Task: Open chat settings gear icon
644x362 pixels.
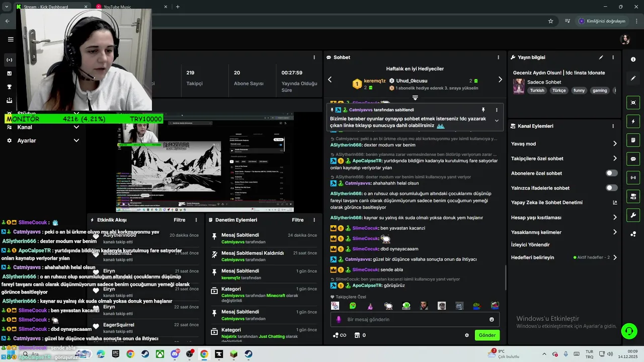Action: tap(467, 335)
